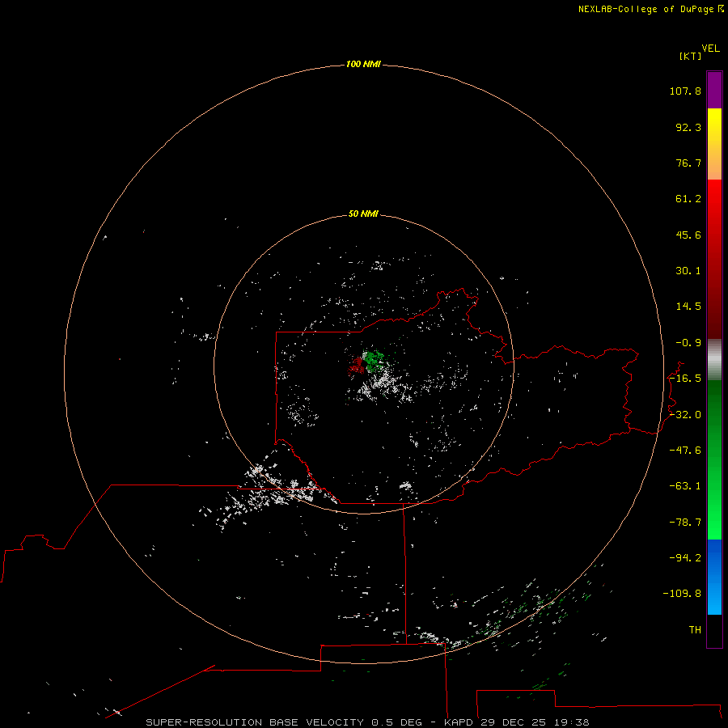
Task: Click the TH legend label
Action: [x=695, y=630]
